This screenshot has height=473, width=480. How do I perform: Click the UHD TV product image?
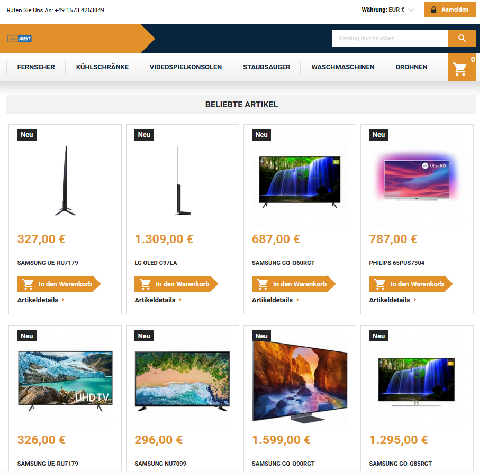[65, 381]
